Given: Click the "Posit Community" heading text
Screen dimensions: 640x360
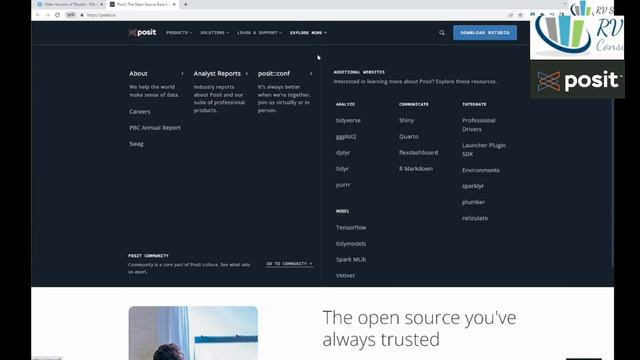Looking at the screenshot, I should [x=148, y=256].
